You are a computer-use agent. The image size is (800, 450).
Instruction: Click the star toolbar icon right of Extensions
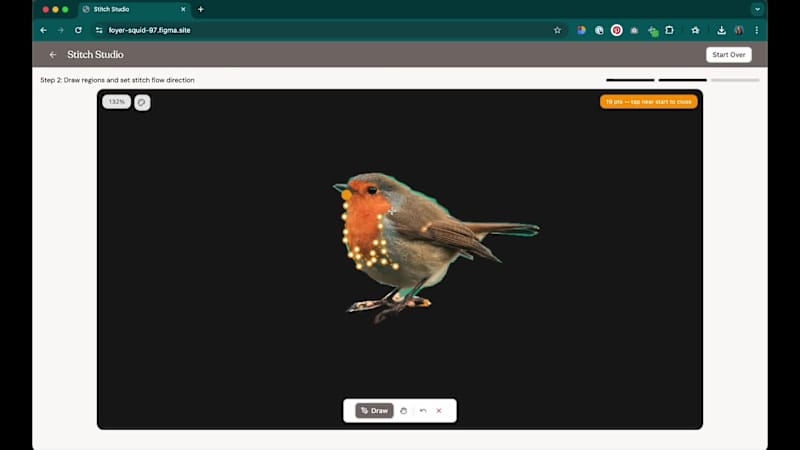click(x=695, y=30)
